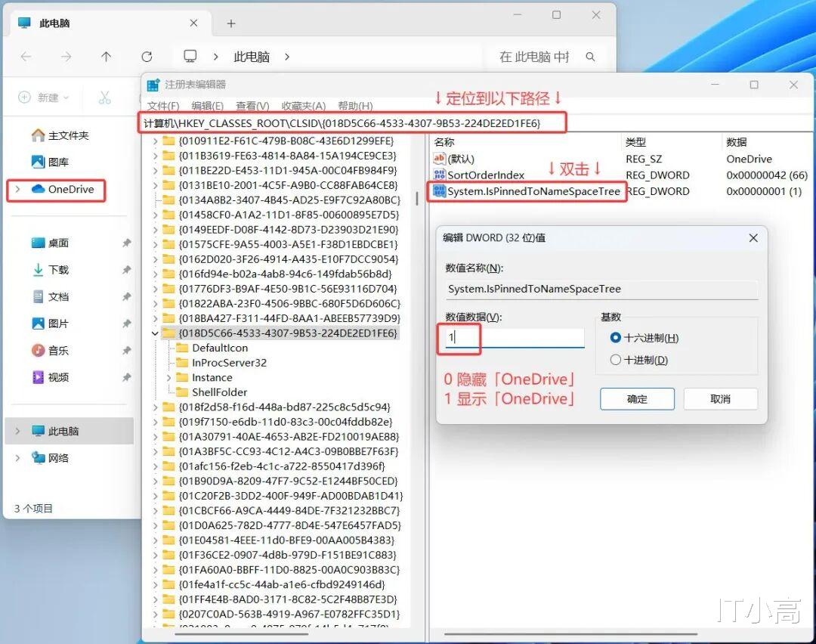Click the 下载 download arrow icon
The image size is (816, 644).
click(38, 270)
